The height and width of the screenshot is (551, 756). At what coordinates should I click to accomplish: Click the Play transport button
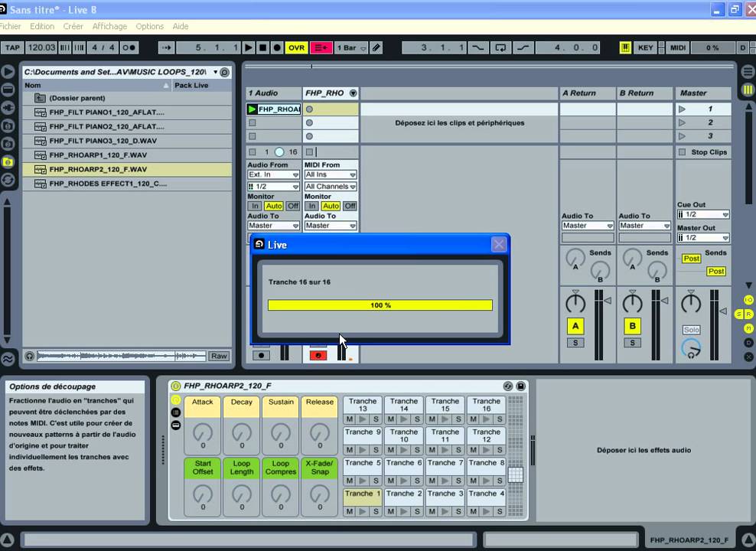click(x=249, y=47)
